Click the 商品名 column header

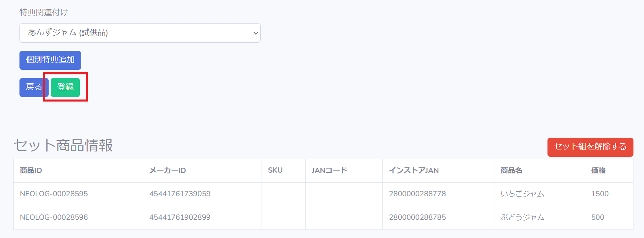pos(511,171)
